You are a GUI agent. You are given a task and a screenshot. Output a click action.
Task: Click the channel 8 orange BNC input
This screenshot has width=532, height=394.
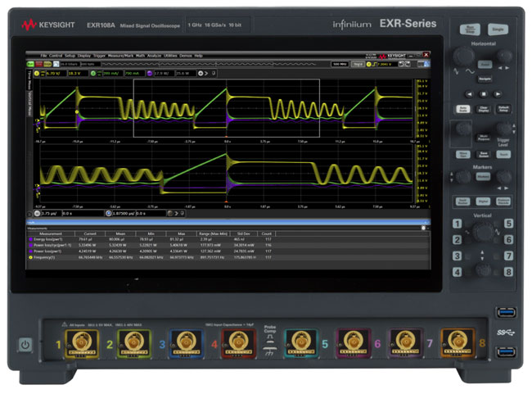pyautogui.click(x=457, y=342)
